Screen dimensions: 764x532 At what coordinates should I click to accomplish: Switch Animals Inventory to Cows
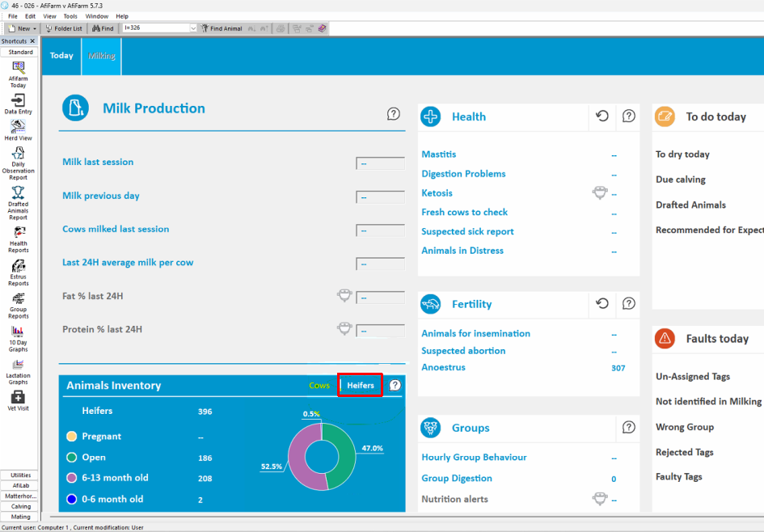point(319,386)
